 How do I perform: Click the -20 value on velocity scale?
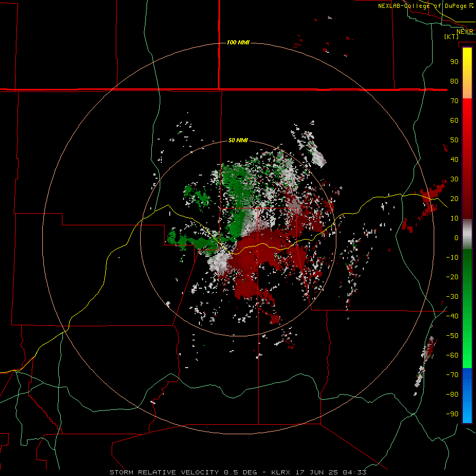point(452,277)
